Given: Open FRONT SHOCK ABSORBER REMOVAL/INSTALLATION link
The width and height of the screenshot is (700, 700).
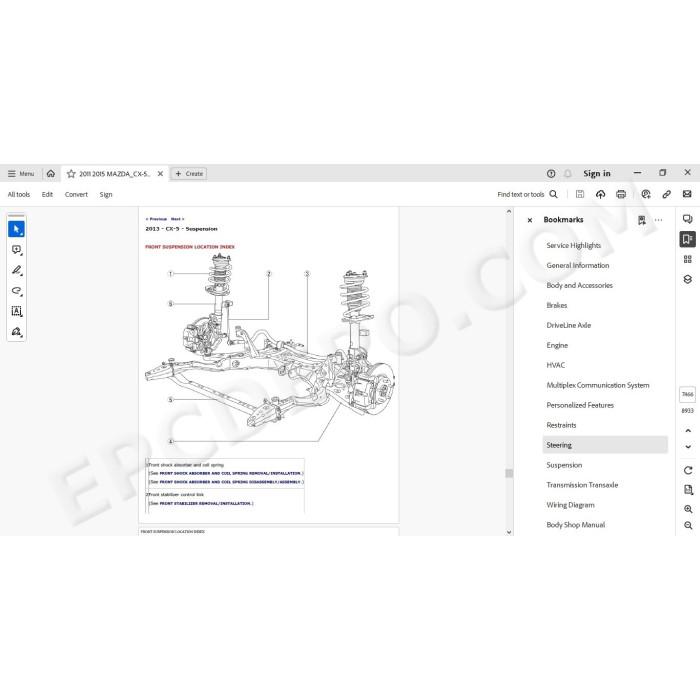Looking at the screenshot, I should [x=230, y=473].
